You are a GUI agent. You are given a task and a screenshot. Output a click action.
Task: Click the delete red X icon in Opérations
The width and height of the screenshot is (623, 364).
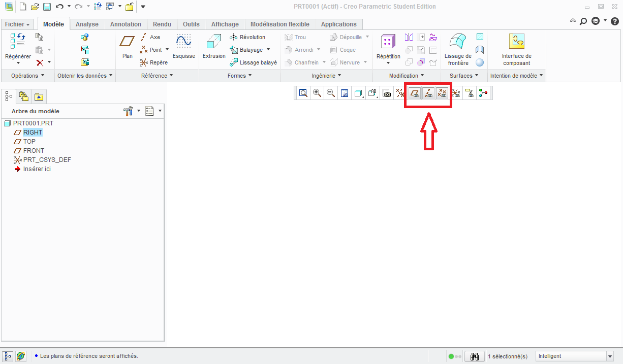[40, 62]
